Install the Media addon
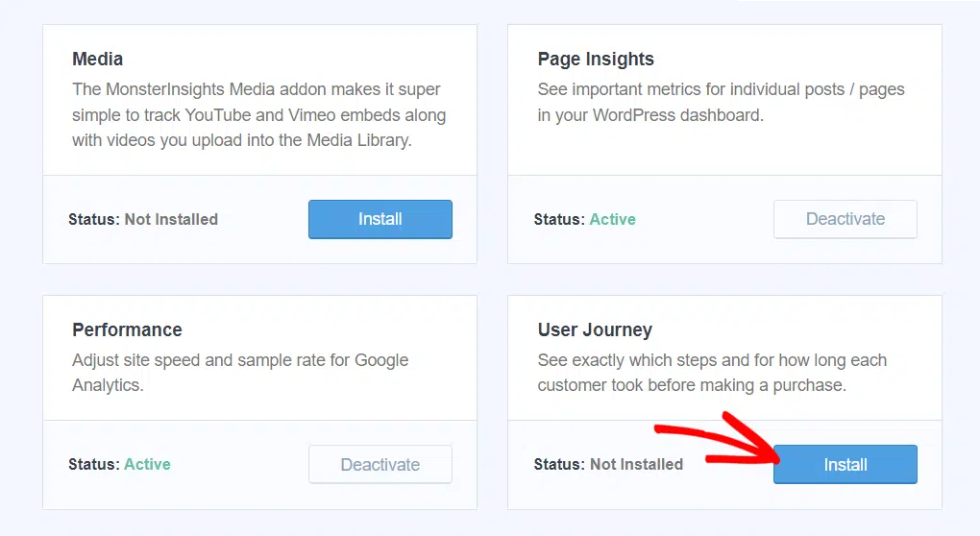The width and height of the screenshot is (980, 536). [x=380, y=219]
